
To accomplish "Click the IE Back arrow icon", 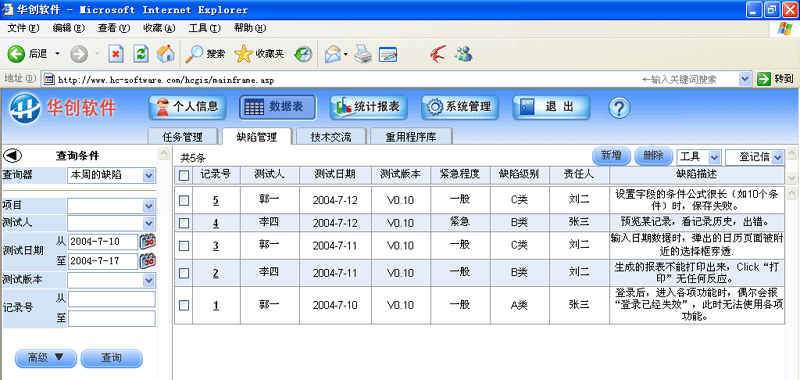I will (16, 54).
